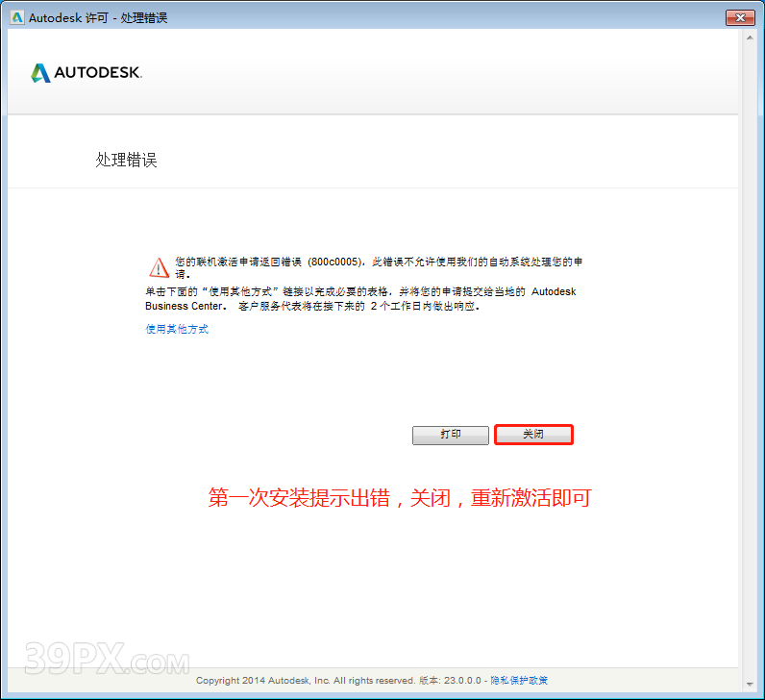Click the Autodesk logo in the header

coord(40,73)
